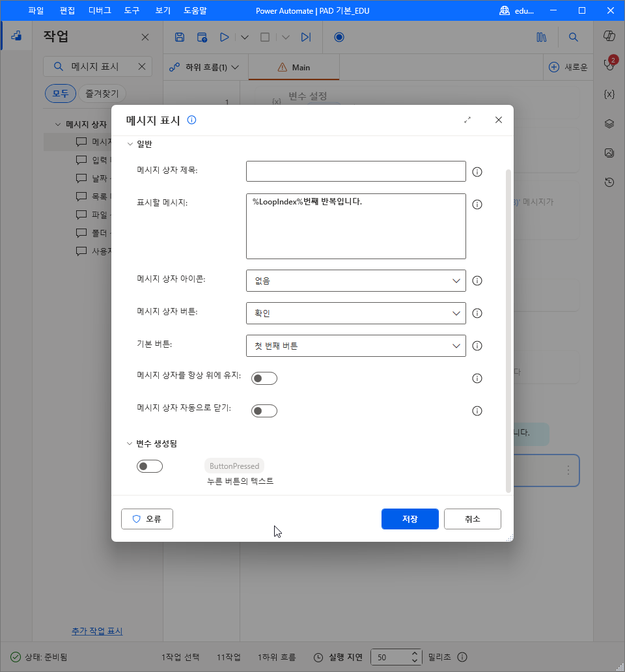Click the 새로운 button
The width and height of the screenshot is (625, 672).
coord(568,67)
